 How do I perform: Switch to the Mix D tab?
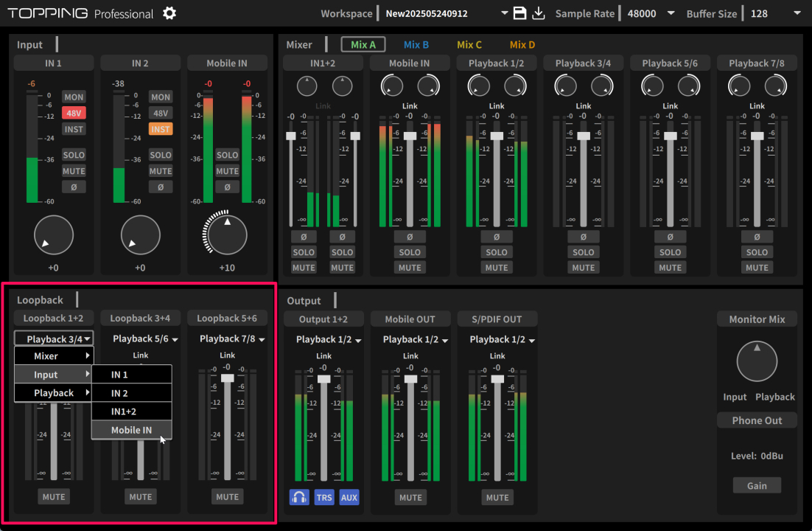[x=522, y=44]
